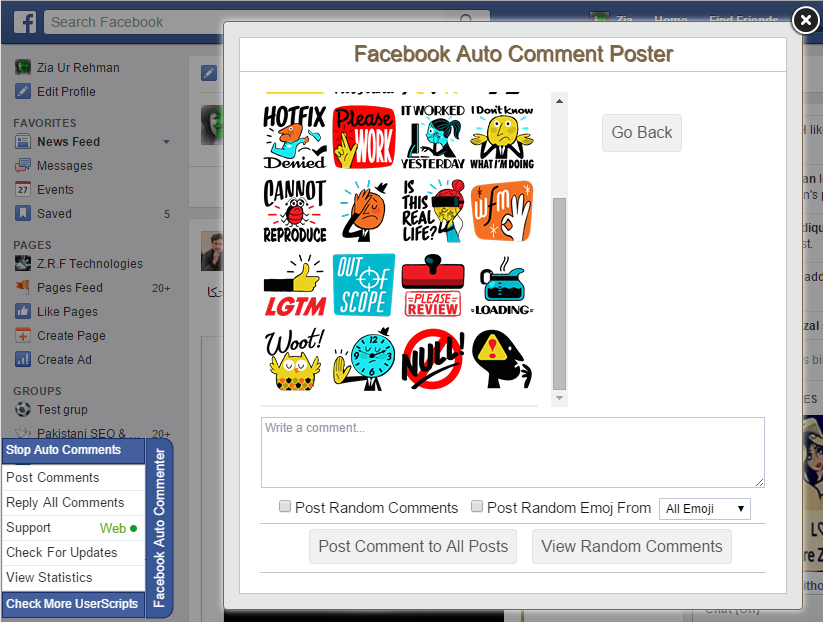Screen dimensions: 823x622
Task: Select the orange facepalm sticker
Action: pyautogui.click(x=364, y=211)
